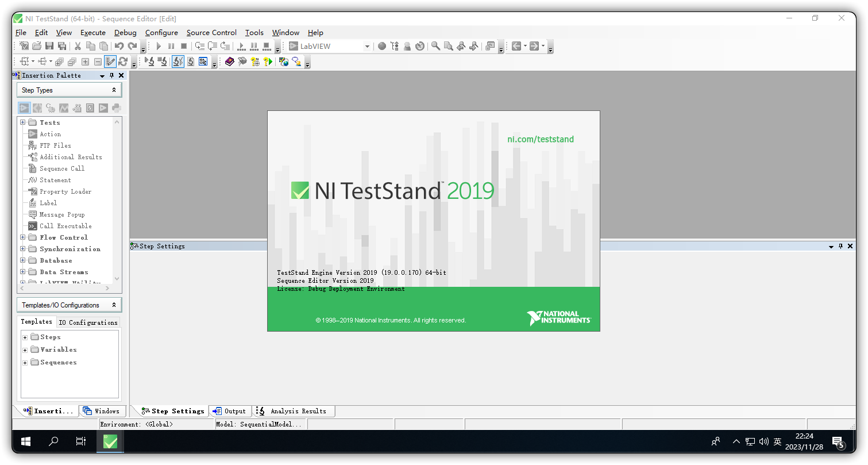
Task: Click the Cut toolbar icon
Action: point(77,46)
